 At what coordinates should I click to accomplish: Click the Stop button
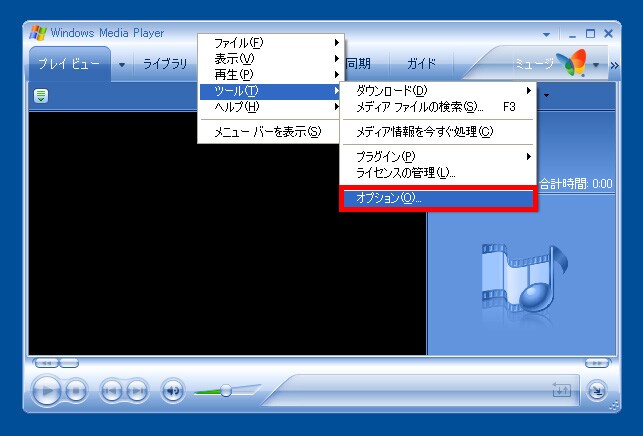pyautogui.click(x=76, y=391)
